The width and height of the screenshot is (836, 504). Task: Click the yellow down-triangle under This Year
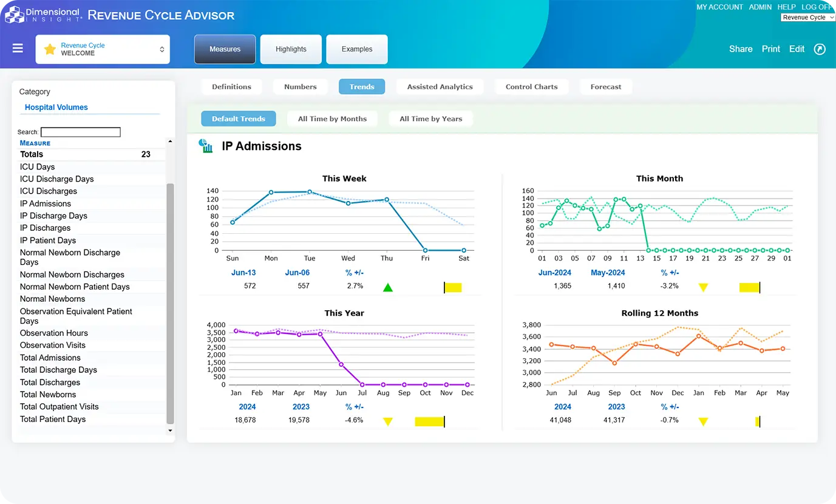click(388, 421)
